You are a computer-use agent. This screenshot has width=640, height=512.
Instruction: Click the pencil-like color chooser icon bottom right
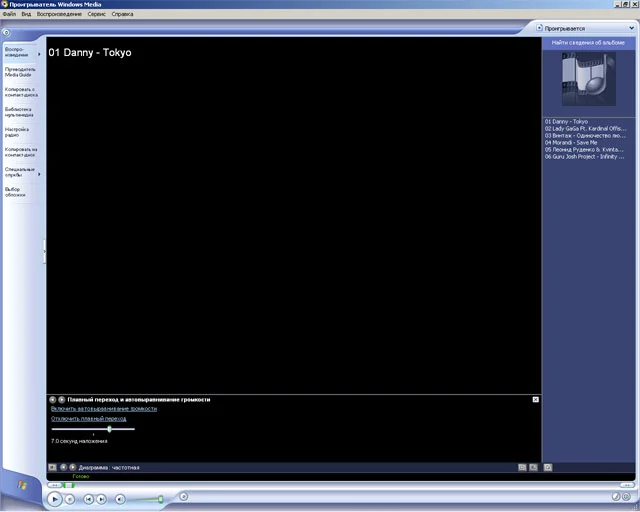616,496
